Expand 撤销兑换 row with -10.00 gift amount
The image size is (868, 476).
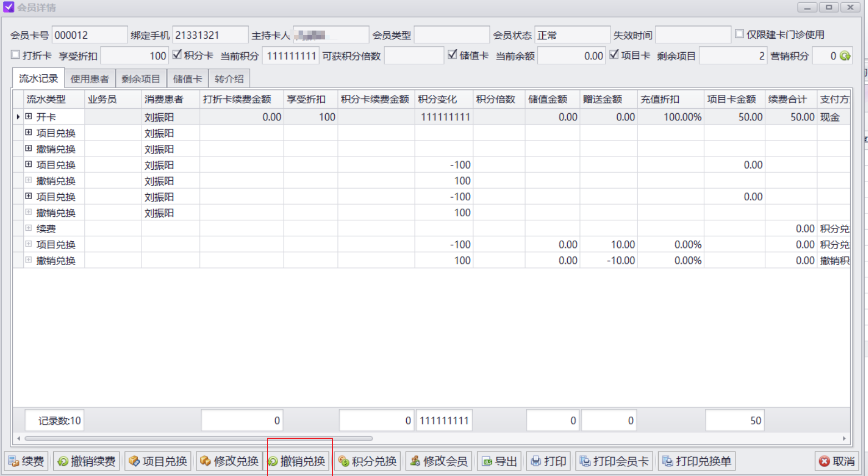[x=28, y=260]
